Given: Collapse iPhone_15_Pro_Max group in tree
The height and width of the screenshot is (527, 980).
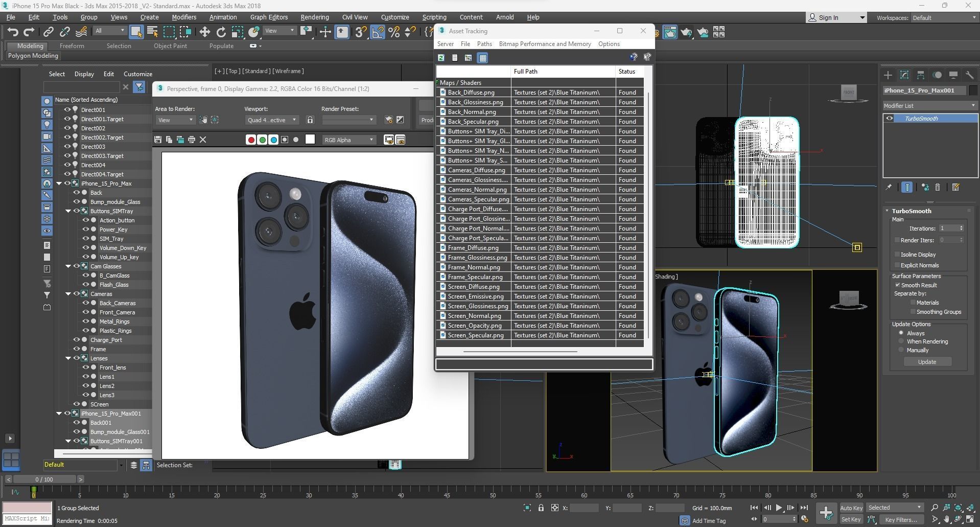Looking at the screenshot, I should pos(59,183).
